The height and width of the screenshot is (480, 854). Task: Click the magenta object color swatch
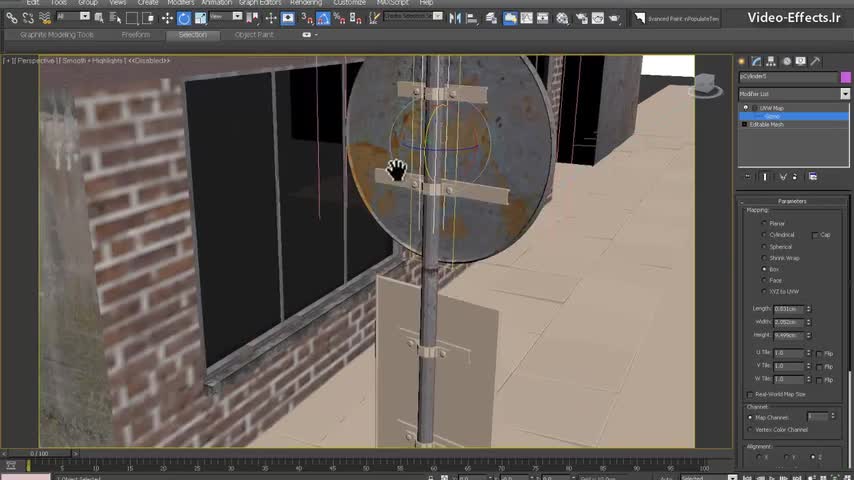(x=845, y=77)
